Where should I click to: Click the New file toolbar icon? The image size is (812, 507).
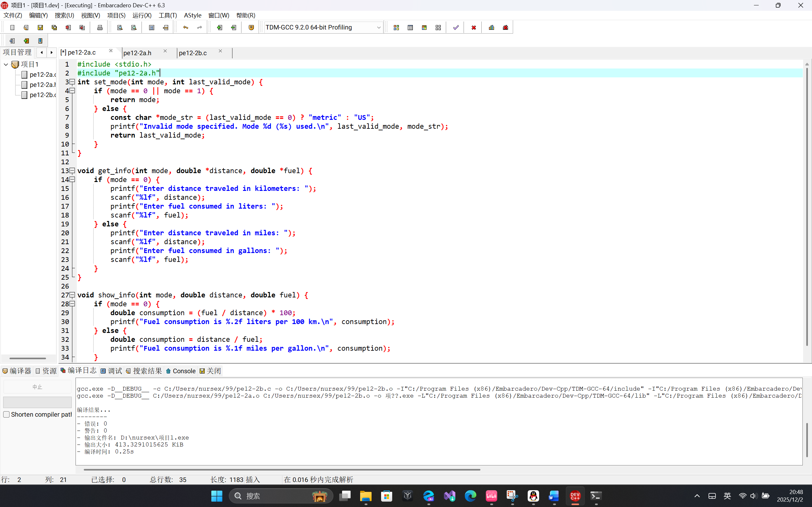point(12,28)
